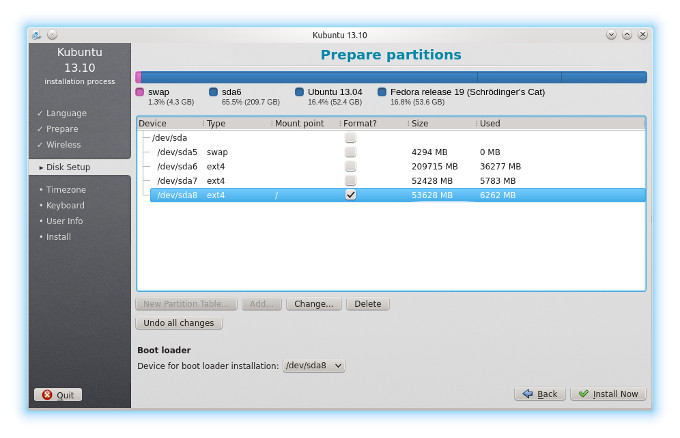Click the 5783 MB used value
The height and width of the screenshot is (438, 680).
coord(498,181)
